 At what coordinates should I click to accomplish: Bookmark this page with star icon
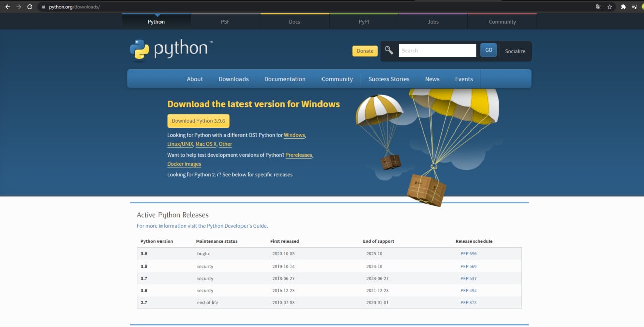click(610, 7)
